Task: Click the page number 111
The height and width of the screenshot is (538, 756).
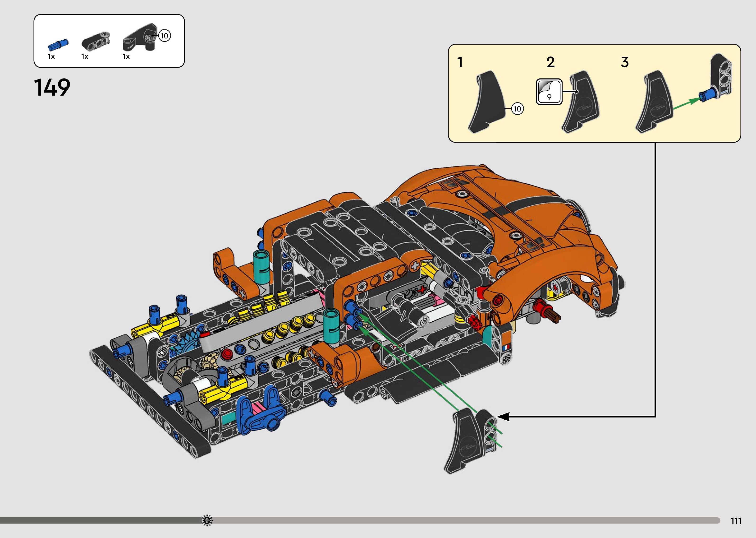Action: [736, 521]
